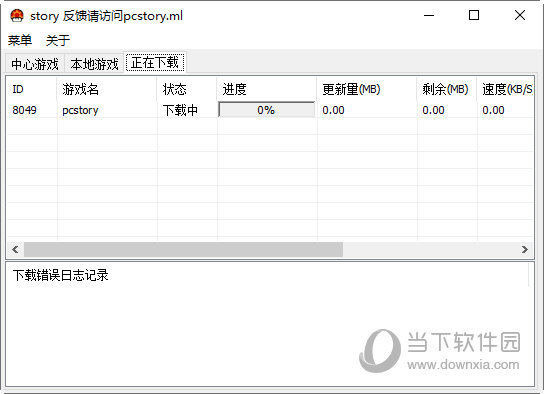Click the 剩余(MB) column header
Viewport: 544px width, 394px height.
click(447, 89)
